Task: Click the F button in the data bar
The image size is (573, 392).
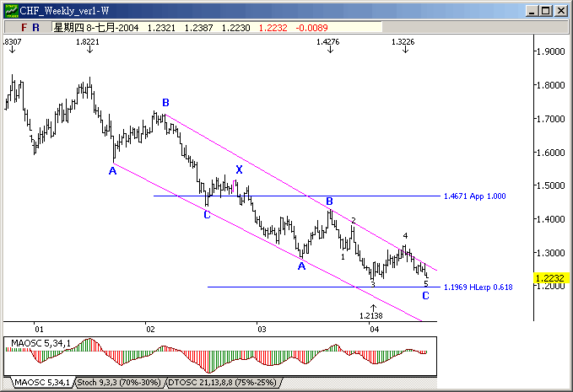Action: click(x=24, y=28)
